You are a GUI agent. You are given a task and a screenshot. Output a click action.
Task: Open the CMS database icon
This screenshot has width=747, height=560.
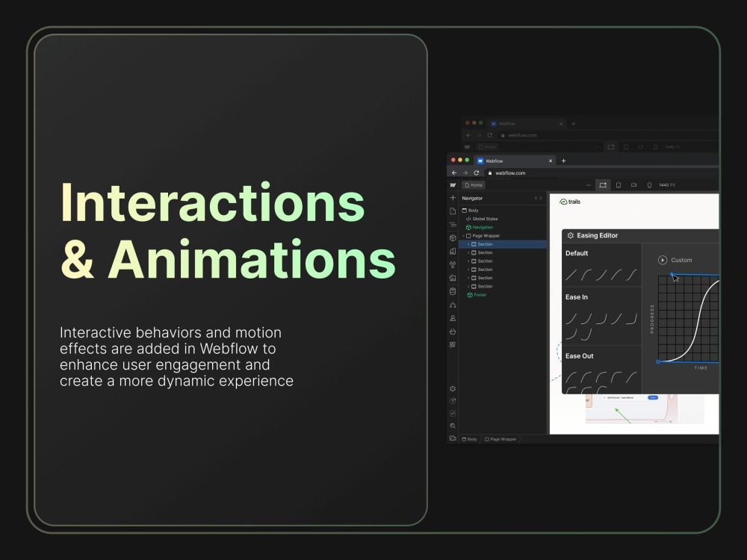(x=453, y=291)
